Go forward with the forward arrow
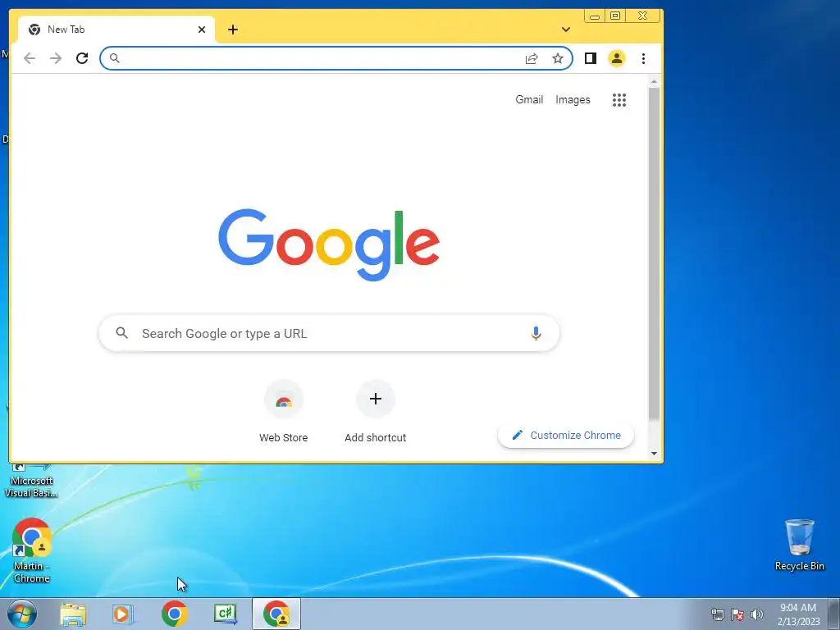 point(56,58)
